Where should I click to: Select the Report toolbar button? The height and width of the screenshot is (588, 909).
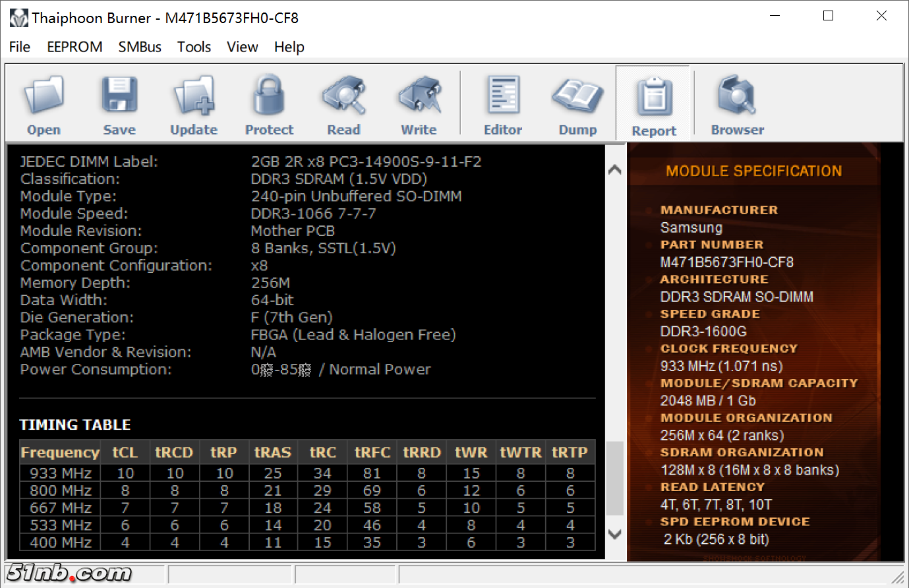click(x=654, y=98)
